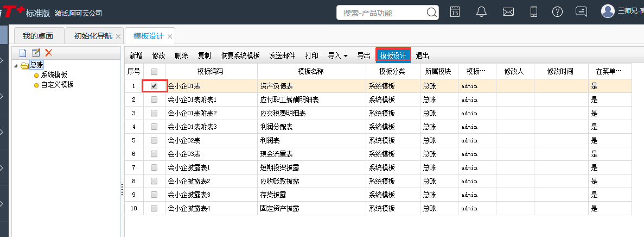This screenshot has height=237, width=644.
Task: Open the chat message icon
Action: (x=581, y=11)
